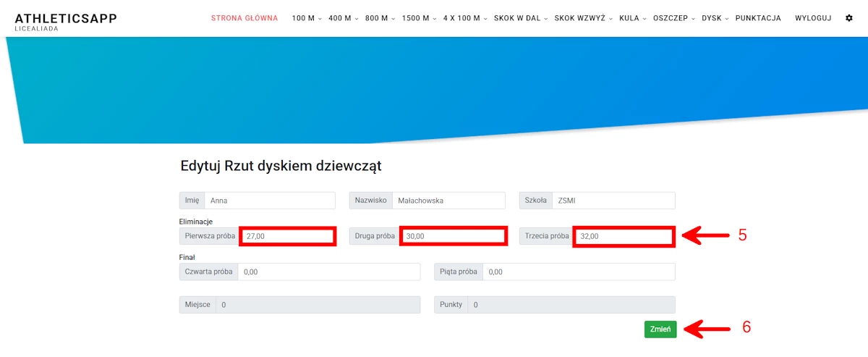Open the Kula dropdown menu
This screenshot has width=868, height=357.
[632, 18]
